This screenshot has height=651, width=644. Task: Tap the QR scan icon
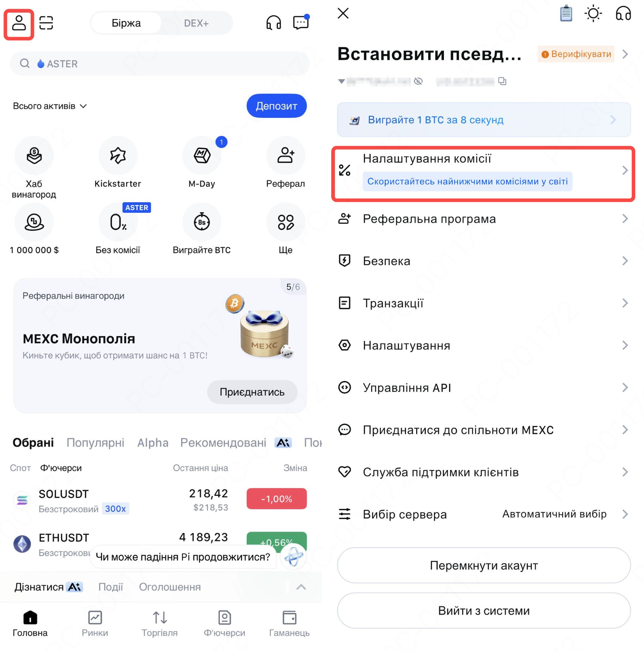(46, 23)
